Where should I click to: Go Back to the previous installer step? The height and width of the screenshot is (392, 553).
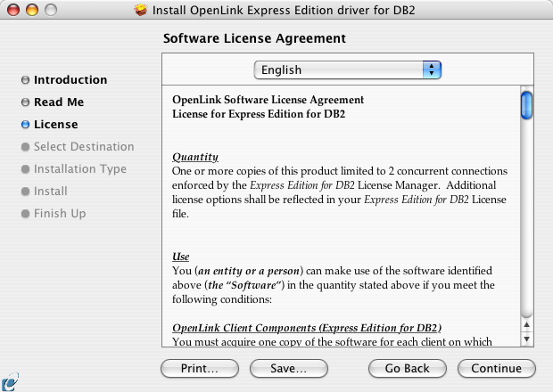pos(408,369)
